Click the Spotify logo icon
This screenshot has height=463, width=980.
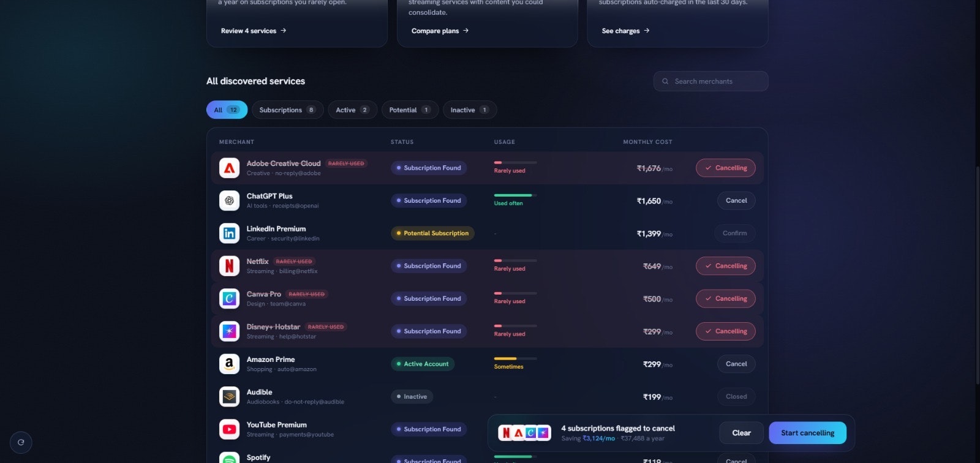(229, 458)
